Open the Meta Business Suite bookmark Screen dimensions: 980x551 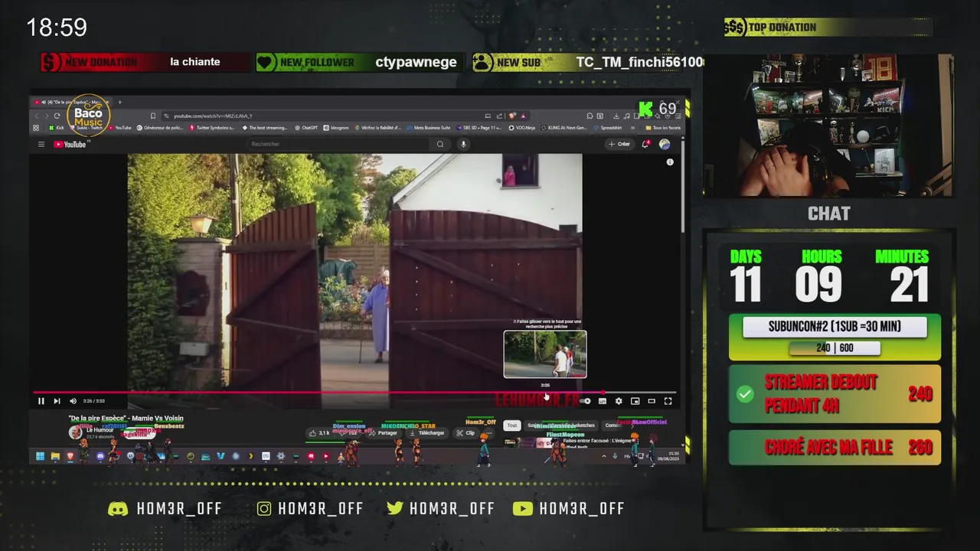[430, 128]
